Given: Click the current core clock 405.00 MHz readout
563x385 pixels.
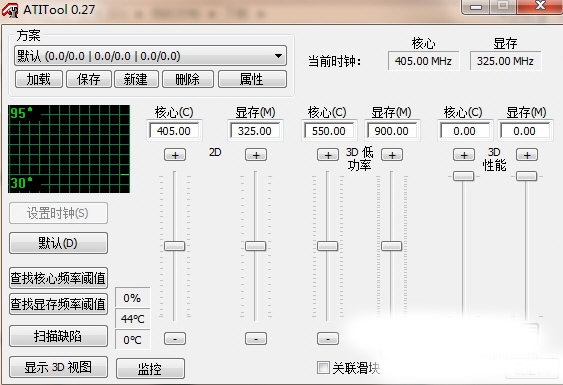Looking at the screenshot, I should click(423, 61).
